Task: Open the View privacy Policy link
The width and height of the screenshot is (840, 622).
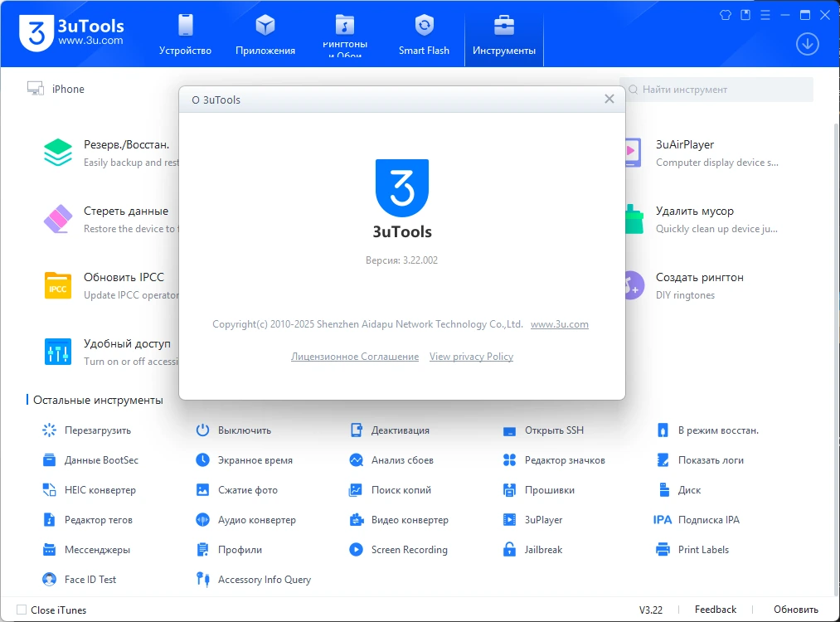Action: [x=472, y=357]
